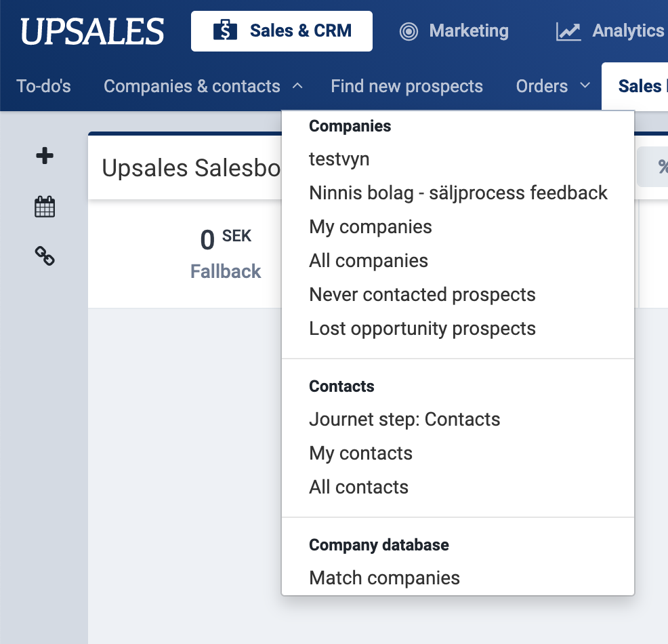Click the Companies section heading
The width and height of the screenshot is (668, 644).
350,126
